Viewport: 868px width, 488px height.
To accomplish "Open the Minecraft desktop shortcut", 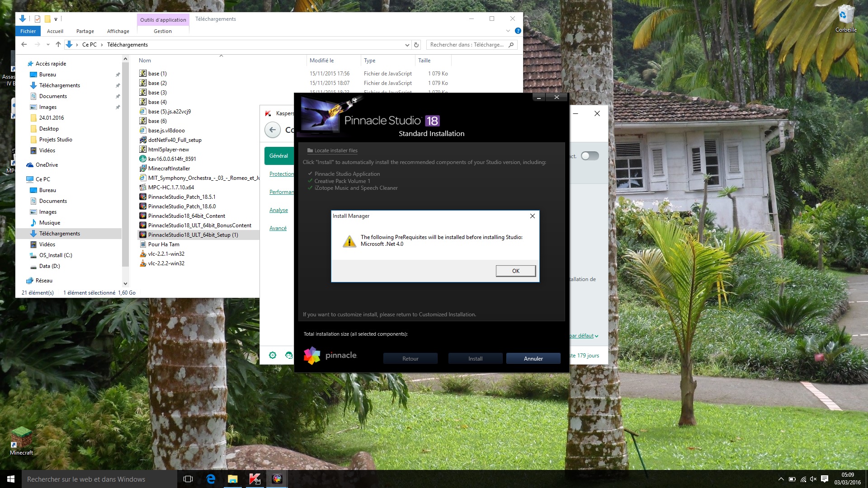I will (21, 441).
